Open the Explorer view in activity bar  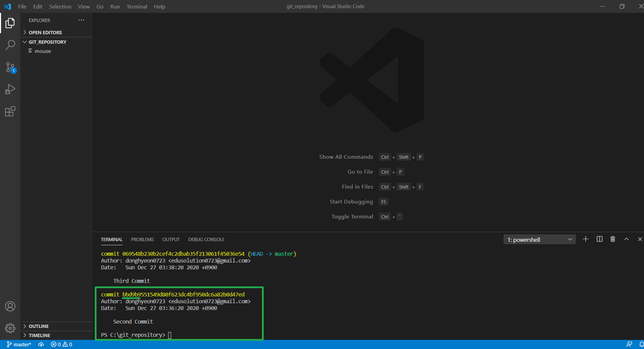pyautogui.click(x=10, y=23)
